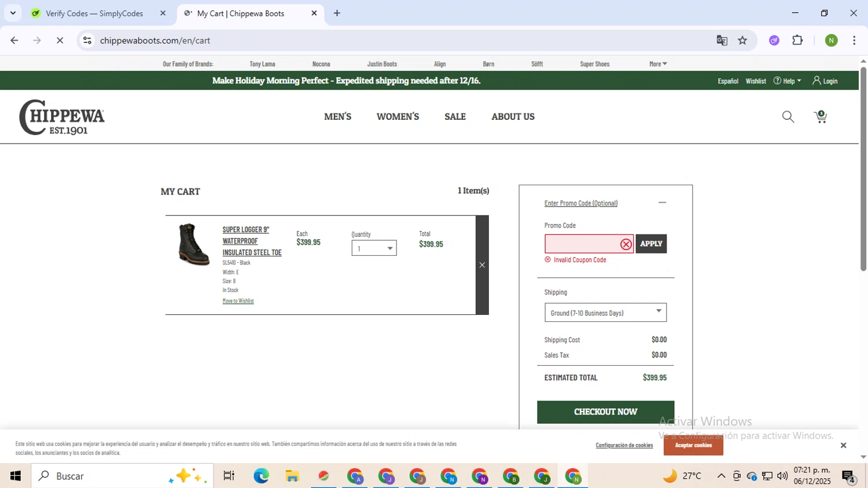Viewport: 868px width, 488px height.
Task: Open the shopping cart icon in header
Action: pyautogui.click(x=821, y=117)
